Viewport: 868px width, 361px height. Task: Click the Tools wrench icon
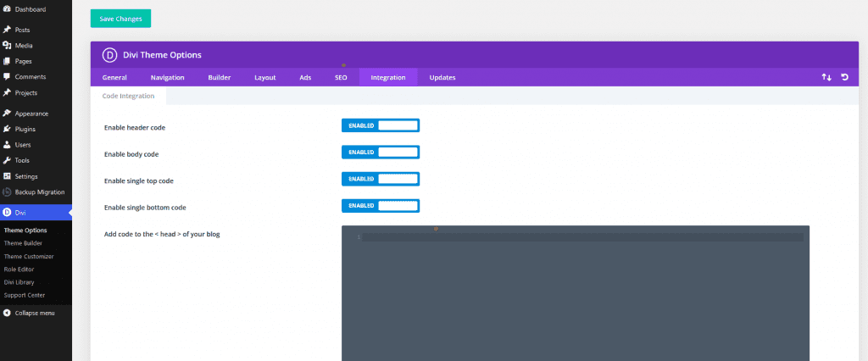coord(7,160)
